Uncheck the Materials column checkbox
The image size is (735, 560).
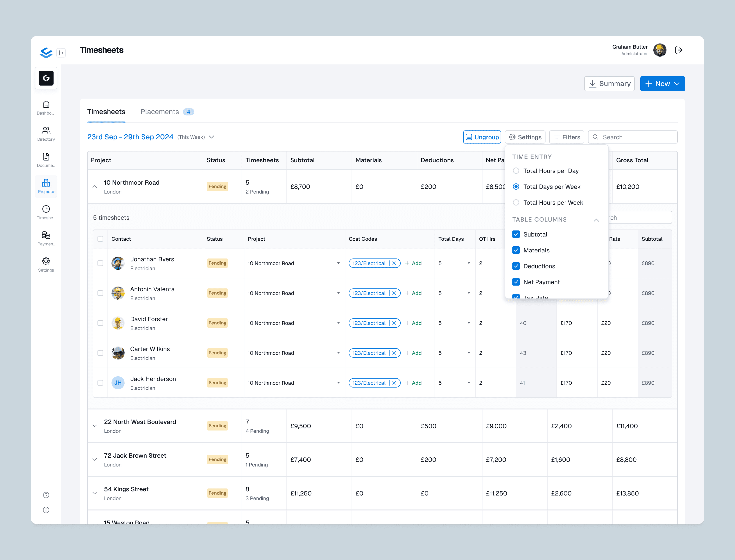click(516, 250)
